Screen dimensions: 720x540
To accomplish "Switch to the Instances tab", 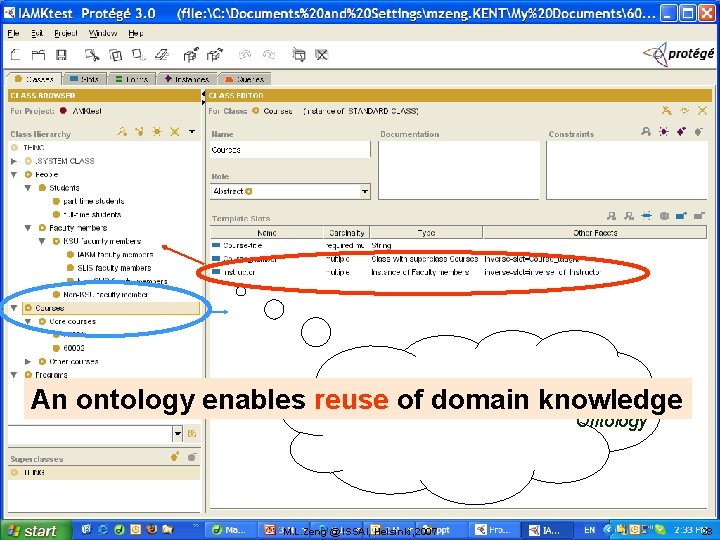I will click(x=187, y=79).
